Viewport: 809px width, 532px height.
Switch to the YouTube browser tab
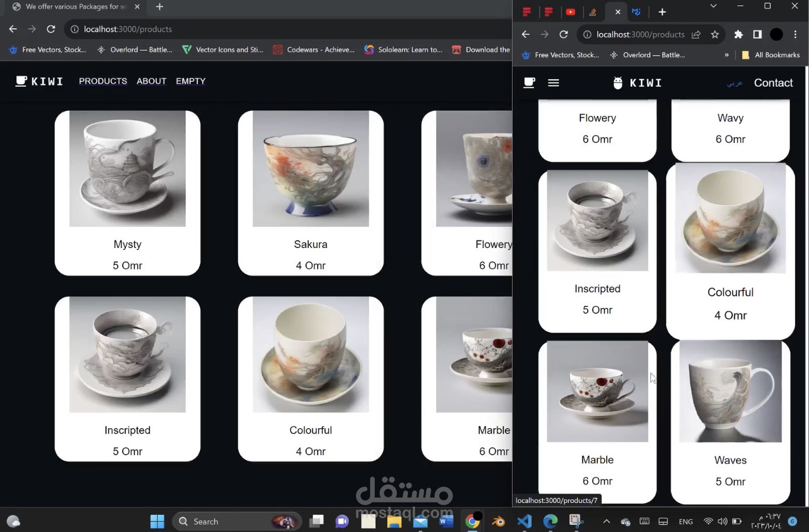[x=570, y=12]
